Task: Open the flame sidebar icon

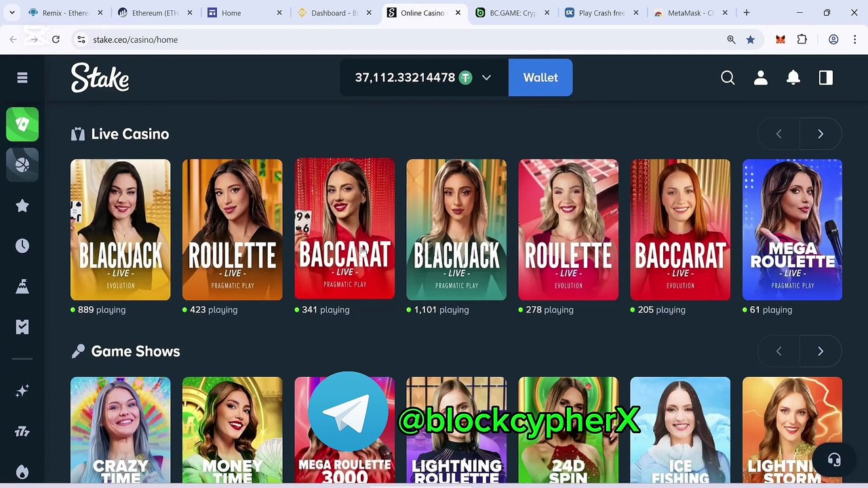Action: click(x=22, y=472)
